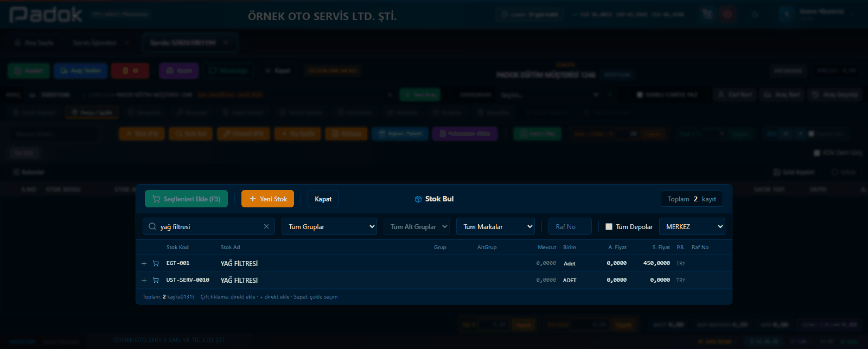Click the magnifier icon in search box
The image size is (868, 349).
click(x=152, y=226)
